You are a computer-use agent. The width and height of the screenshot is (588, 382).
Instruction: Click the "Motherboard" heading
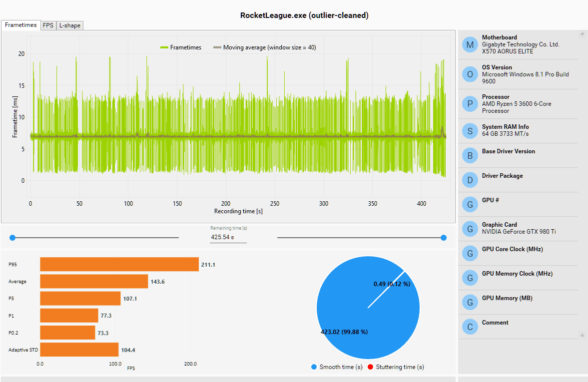(500, 37)
